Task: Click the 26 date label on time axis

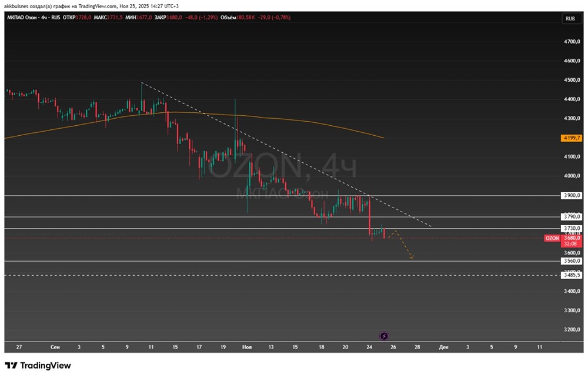Action: (x=393, y=347)
